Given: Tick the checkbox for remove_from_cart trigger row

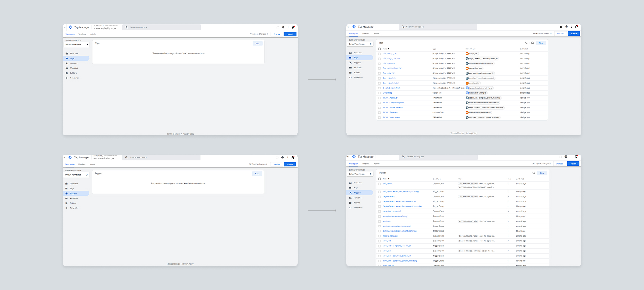Looking at the screenshot, I should pyautogui.click(x=380, y=236).
